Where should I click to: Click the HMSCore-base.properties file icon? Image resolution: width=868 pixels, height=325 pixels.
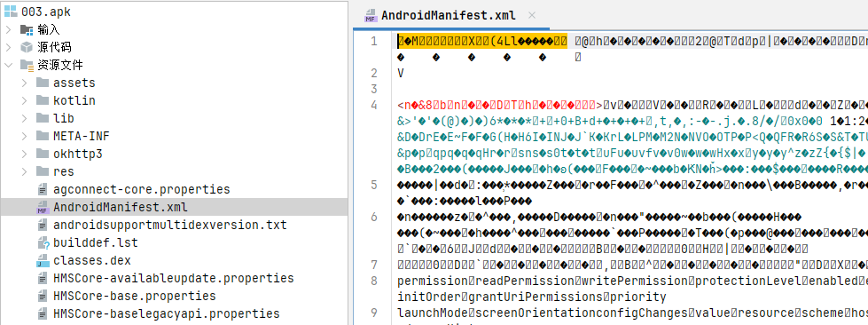pyautogui.click(x=43, y=296)
